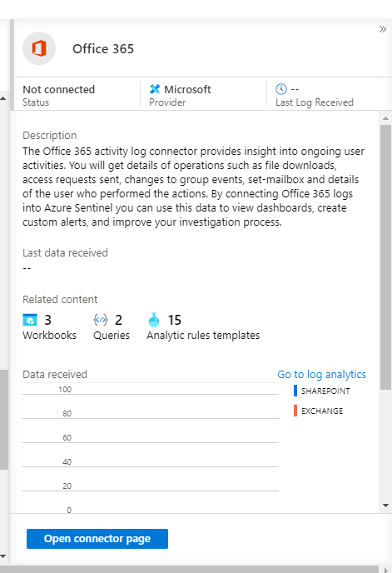Click the Microsoft provider text
This screenshot has width=392, height=573.
(x=187, y=89)
